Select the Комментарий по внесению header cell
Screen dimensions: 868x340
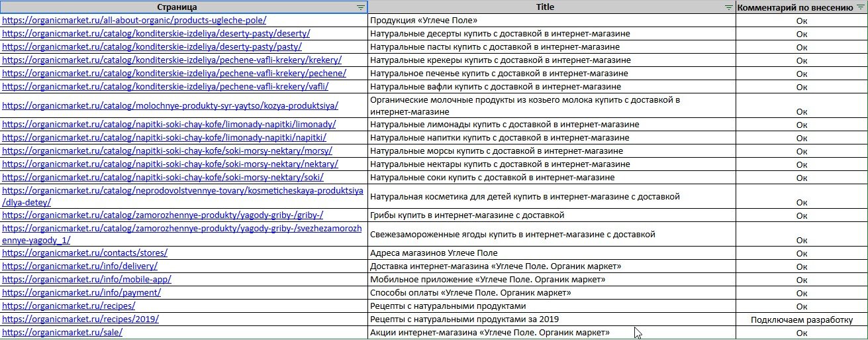point(802,7)
